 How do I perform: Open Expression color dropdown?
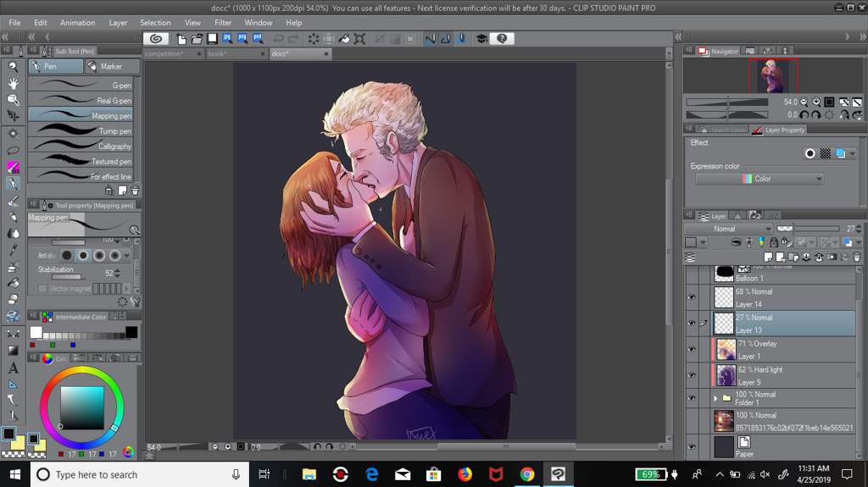pyautogui.click(x=759, y=179)
